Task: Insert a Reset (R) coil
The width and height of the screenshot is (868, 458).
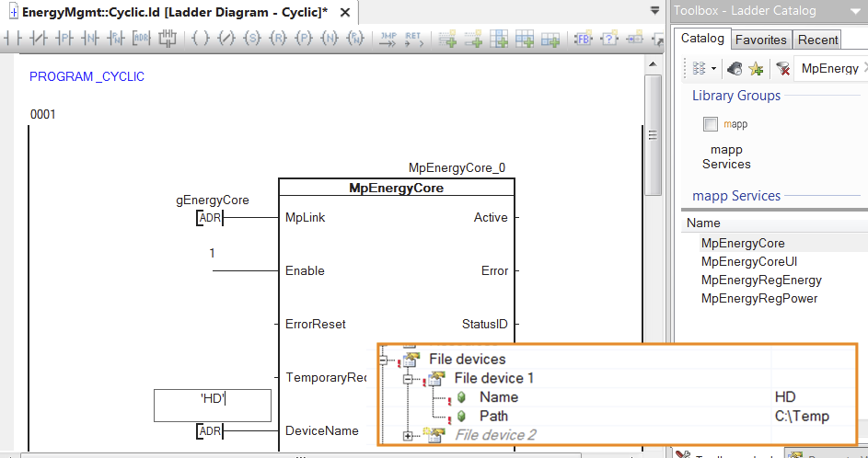Action: point(278,39)
